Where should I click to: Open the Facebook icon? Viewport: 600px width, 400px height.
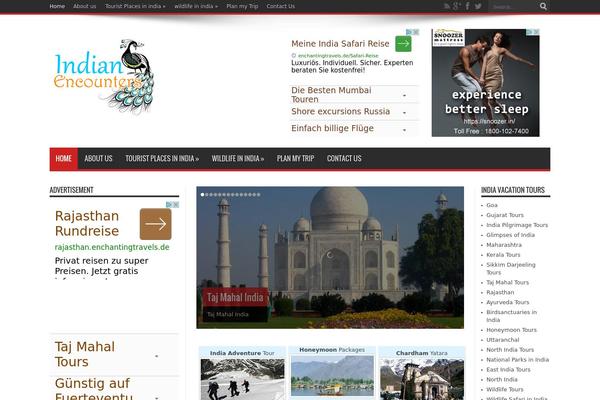pos(468,6)
